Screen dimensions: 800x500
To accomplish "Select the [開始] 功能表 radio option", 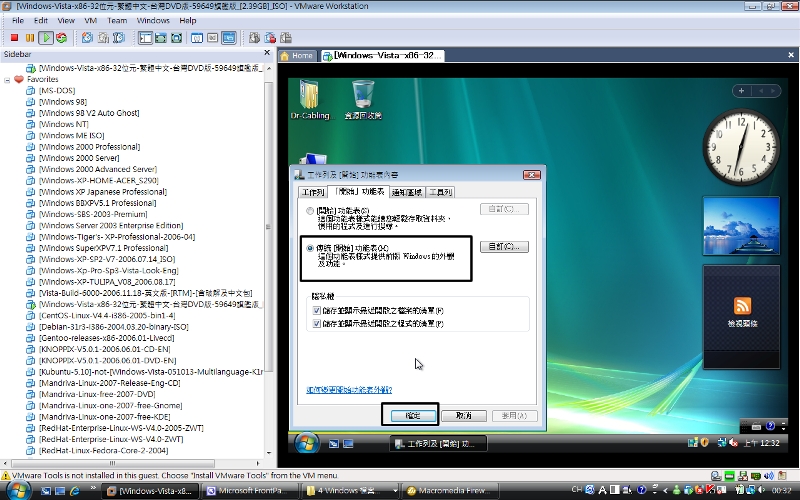I will pyautogui.click(x=310, y=211).
